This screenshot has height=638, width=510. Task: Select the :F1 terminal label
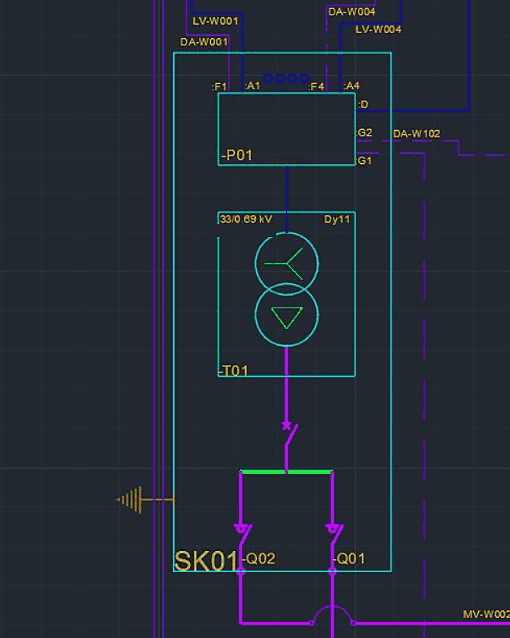pyautogui.click(x=219, y=86)
